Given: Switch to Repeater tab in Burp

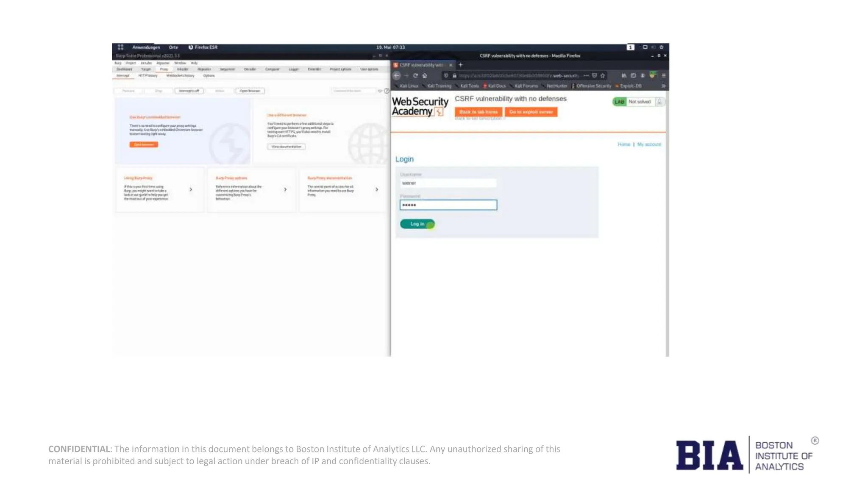Looking at the screenshot, I should pos(204,69).
